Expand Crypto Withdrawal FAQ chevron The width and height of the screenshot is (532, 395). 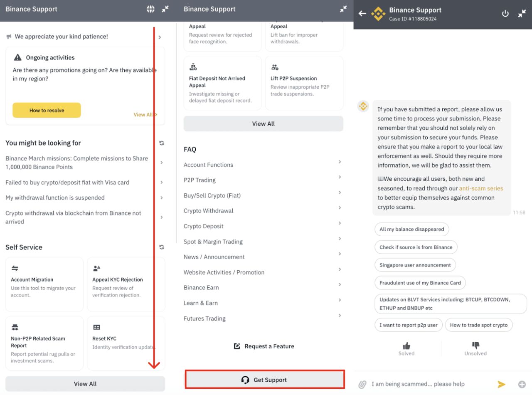(340, 207)
